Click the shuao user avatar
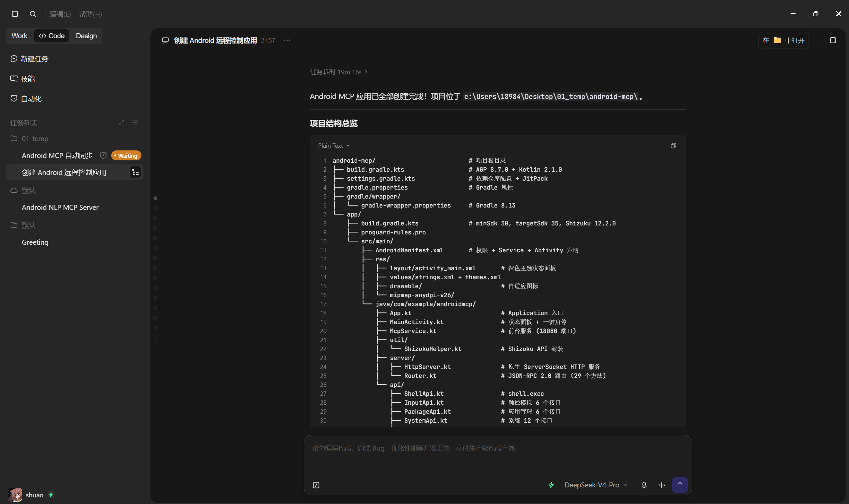The height and width of the screenshot is (504, 849). [x=15, y=494]
